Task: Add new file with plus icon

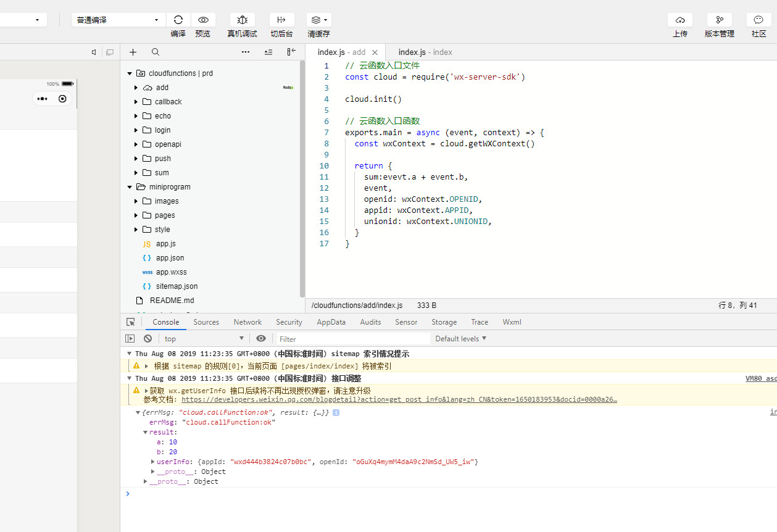Action: [133, 52]
